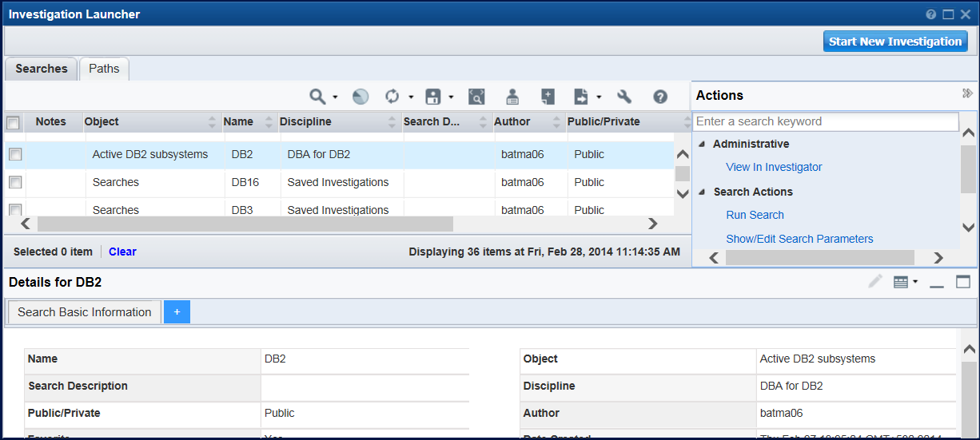Click the page-with-plus add icon
The image size is (980, 440).
coord(548,97)
